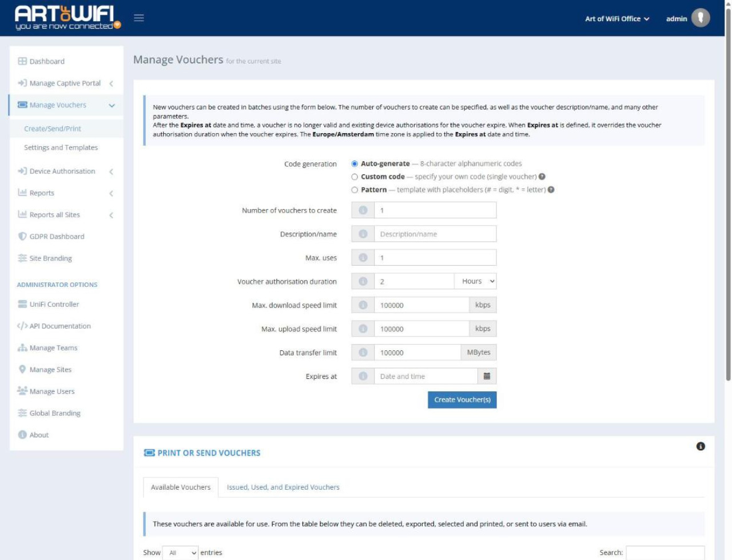Image resolution: width=732 pixels, height=560 pixels.
Task: Open help icon next to Pattern option
Action: [551, 190]
